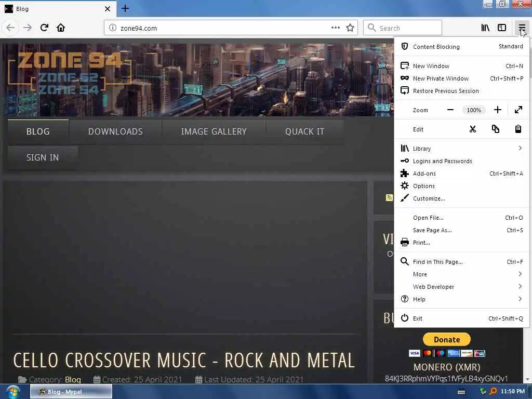
Task: Zoom in with the plus button
Action: click(x=497, y=110)
